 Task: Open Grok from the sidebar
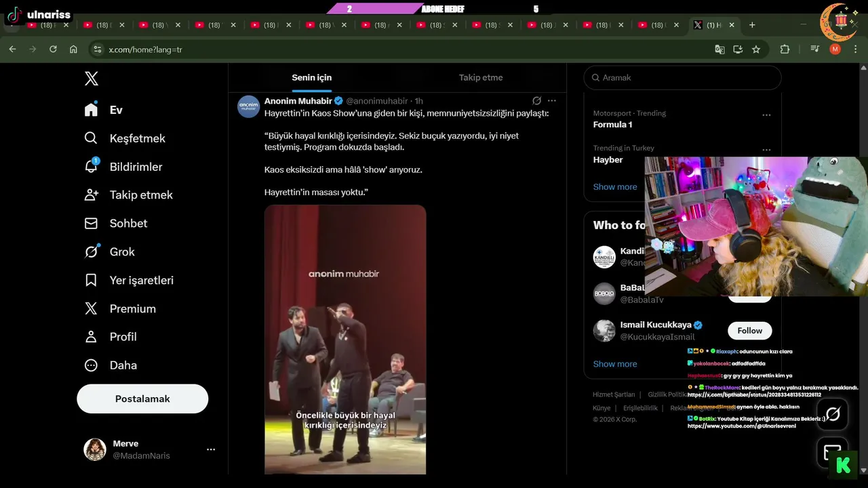(x=110, y=251)
